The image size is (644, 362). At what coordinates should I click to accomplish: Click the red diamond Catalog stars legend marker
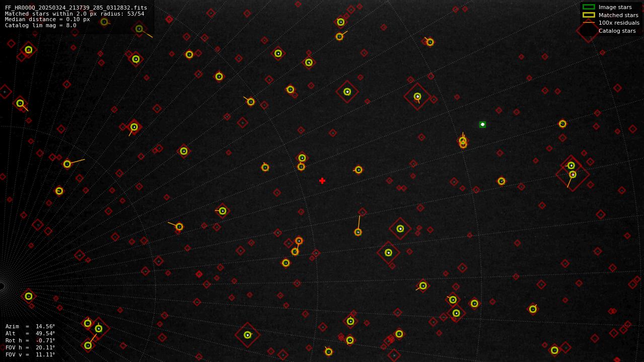coord(588,31)
